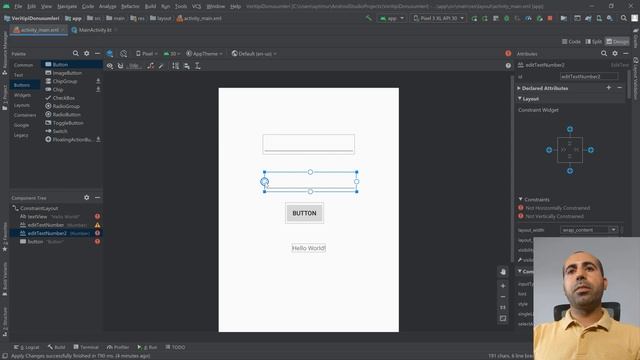640x360 pixels.
Task: Open the Build menu
Action: (150, 7)
